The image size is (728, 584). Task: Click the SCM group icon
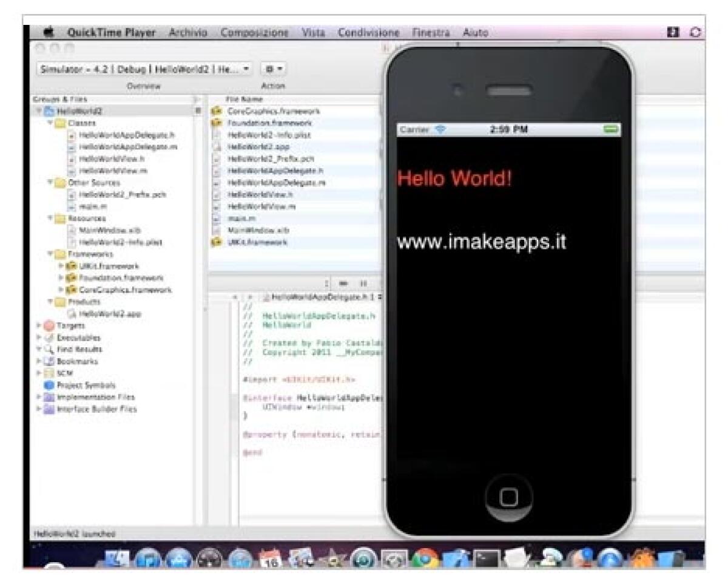[x=50, y=373]
